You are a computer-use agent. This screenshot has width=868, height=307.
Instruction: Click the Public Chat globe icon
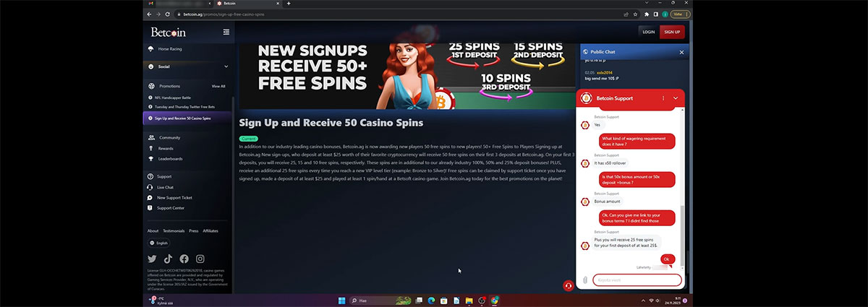(x=585, y=52)
